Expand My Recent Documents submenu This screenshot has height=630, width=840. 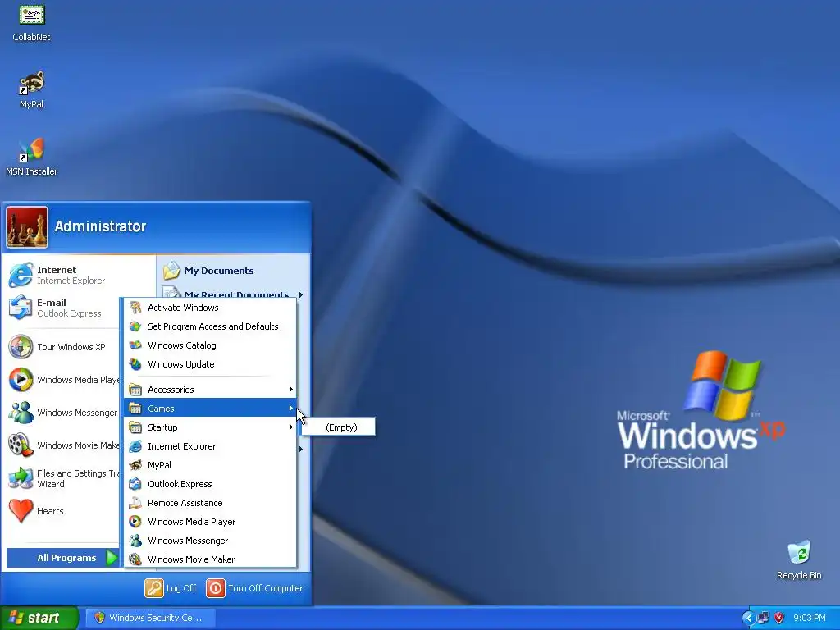232,293
